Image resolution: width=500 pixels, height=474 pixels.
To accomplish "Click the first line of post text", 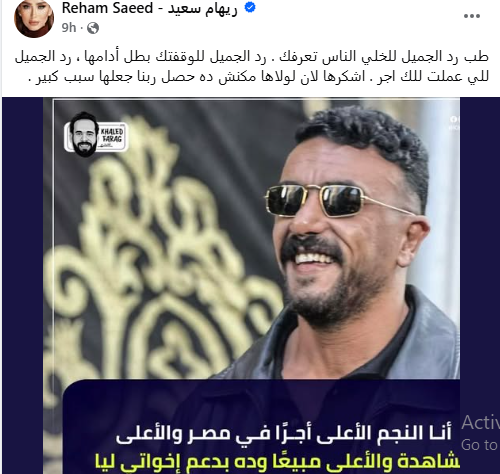I will [x=252, y=57].
